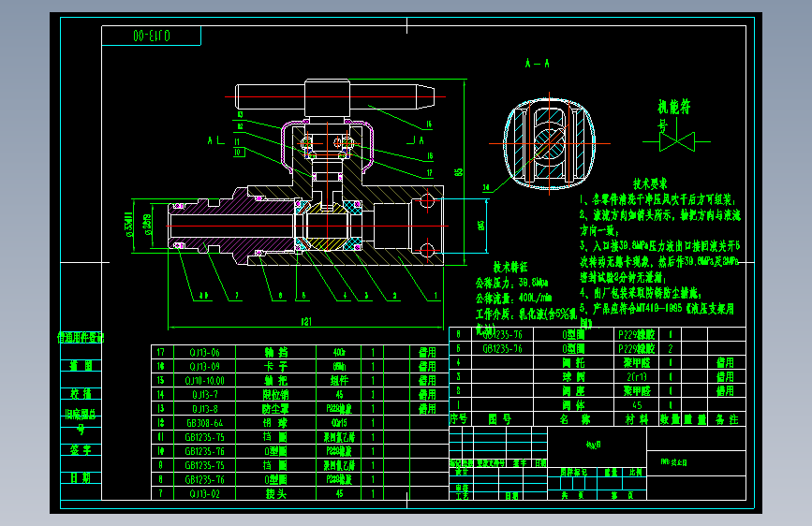Select the QJ13-09 part number cell
Image resolution: width=812 pixels, height=526 pixels.
tap(204, 367)
